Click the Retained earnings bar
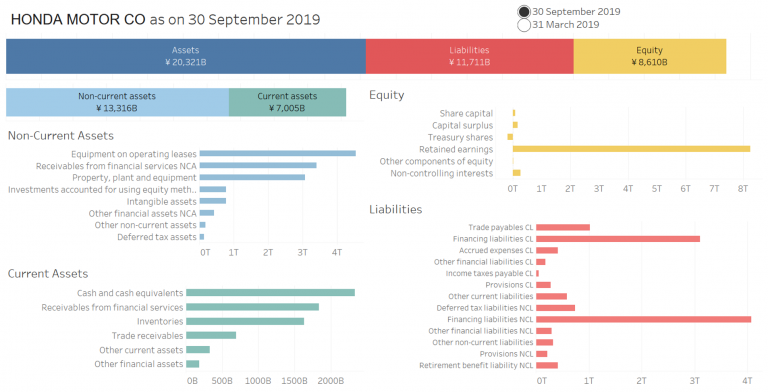 click(x=631, y=149)
